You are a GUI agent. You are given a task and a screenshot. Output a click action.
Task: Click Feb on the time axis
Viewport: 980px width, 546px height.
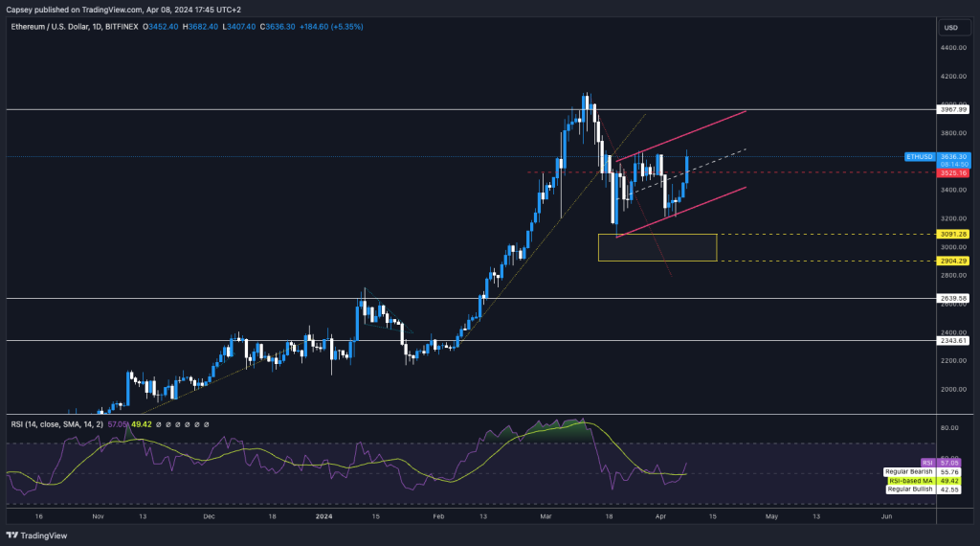click(438, 516)
